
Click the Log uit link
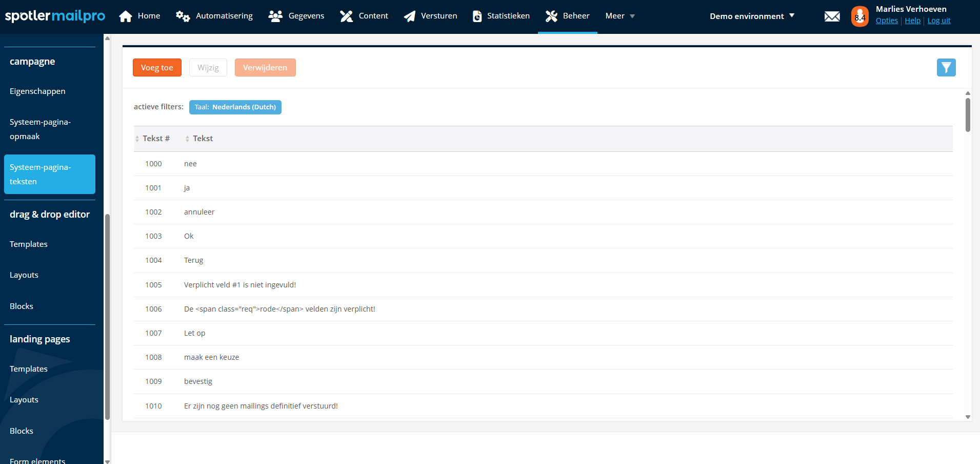pyautogui.click(x=938, y=21)
